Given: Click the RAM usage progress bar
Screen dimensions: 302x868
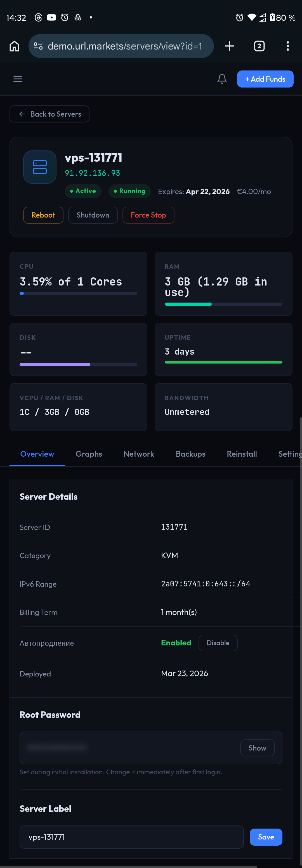Looking at the screenshot, I should pyautogui.click(x=223, y=304).
